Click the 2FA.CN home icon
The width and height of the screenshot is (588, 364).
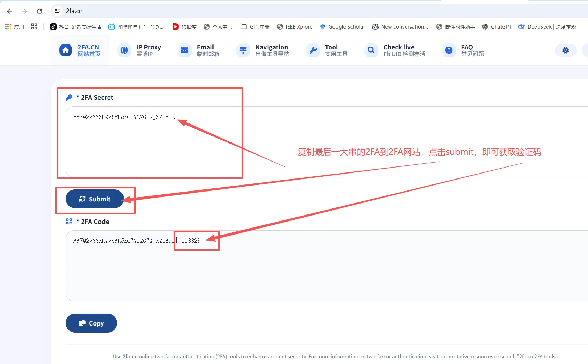click(65, 50)
